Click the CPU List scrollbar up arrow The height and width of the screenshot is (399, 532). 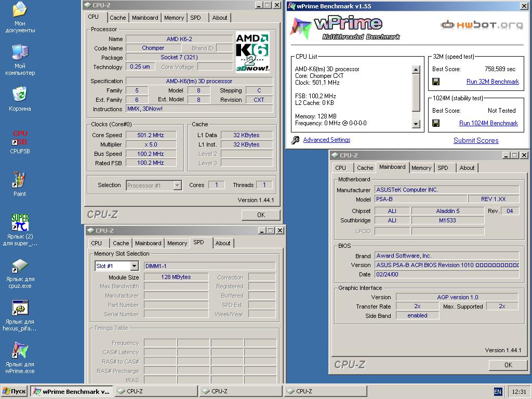click(416, 70)
